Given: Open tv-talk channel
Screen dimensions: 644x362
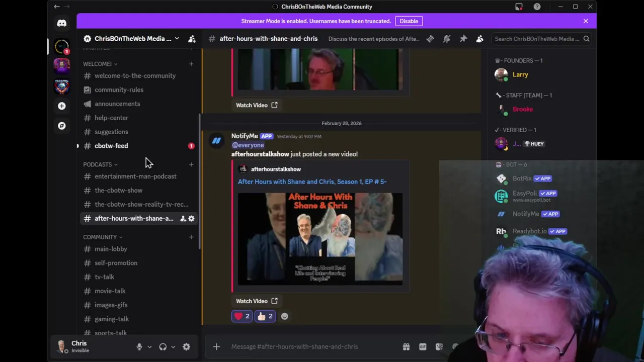Looking at the screenshot, I should [x=138, y=277].
